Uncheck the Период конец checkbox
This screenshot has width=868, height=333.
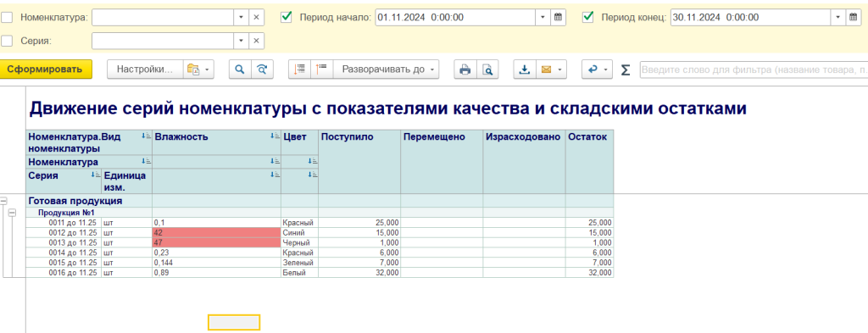tap(588, 17)
